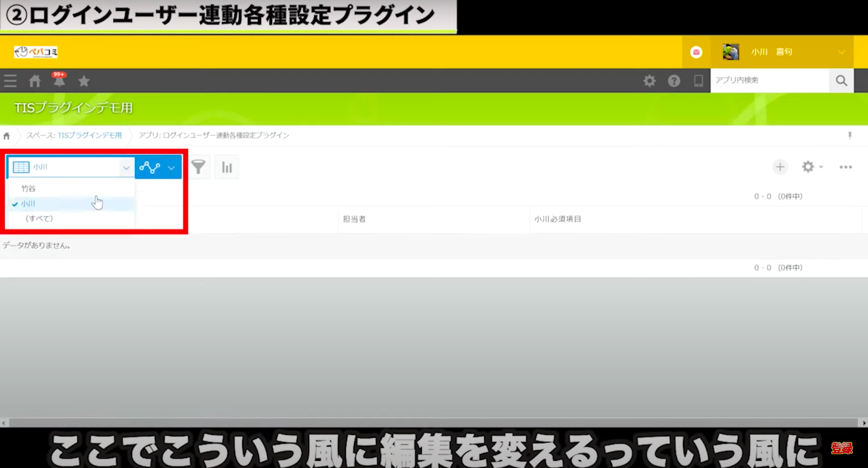Click the アプリ内検索 search field
The height and width of the screenshot is (468, 868).
[769, 81]
